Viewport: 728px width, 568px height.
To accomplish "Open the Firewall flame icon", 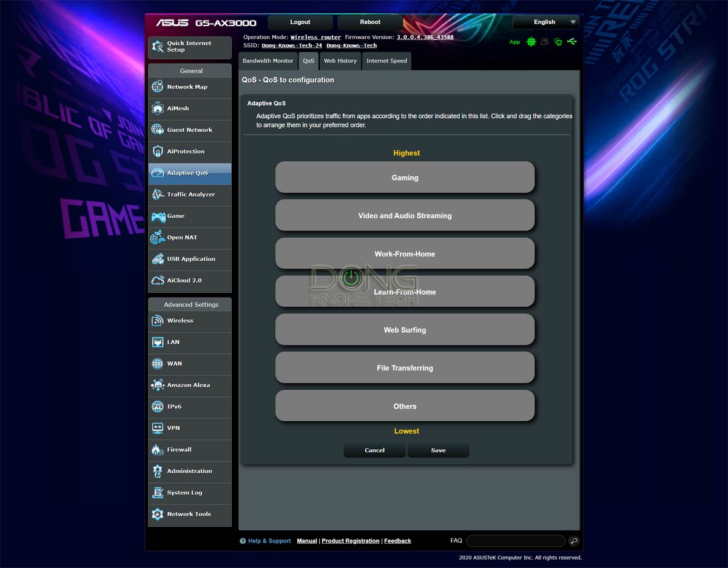I will pyautogui.click(x=158, y=450).
